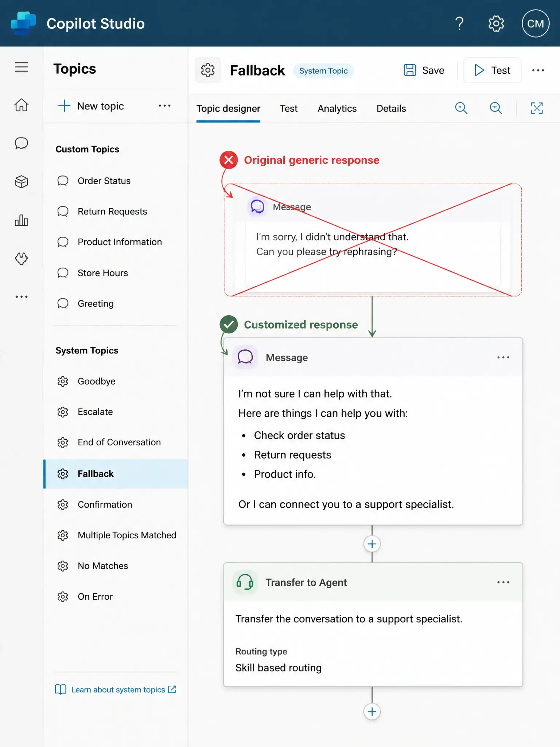This screenshot has width=560, height=747.
Task: Open Transfer to Agent node options
Action: 503,582
